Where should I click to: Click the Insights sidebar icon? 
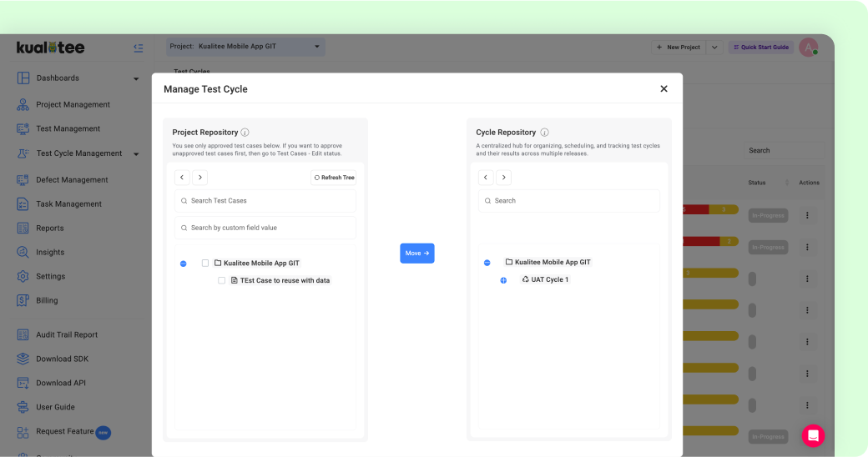23,253
